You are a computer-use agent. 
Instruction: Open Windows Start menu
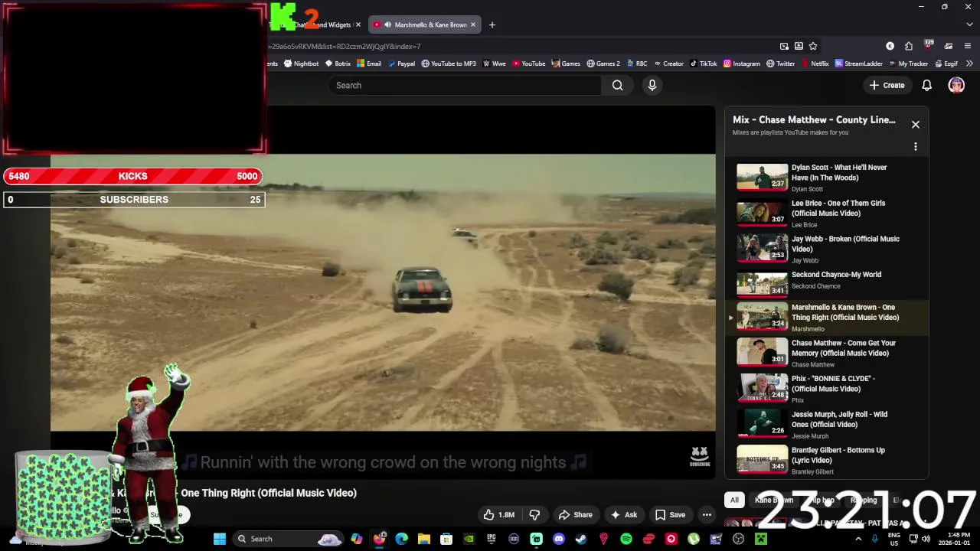pyautogui.click(x=219, y=539)
